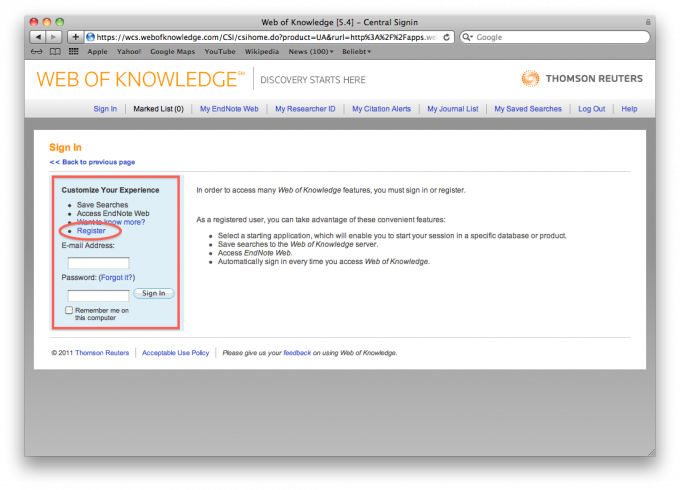680x490 pixels.
Task: Go forward with Safari's forward arrow
Action: [x=54, y=37]
